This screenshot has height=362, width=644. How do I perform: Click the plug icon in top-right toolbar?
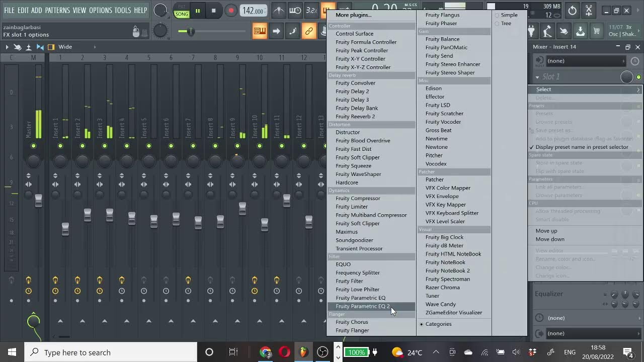coord(531,31)
